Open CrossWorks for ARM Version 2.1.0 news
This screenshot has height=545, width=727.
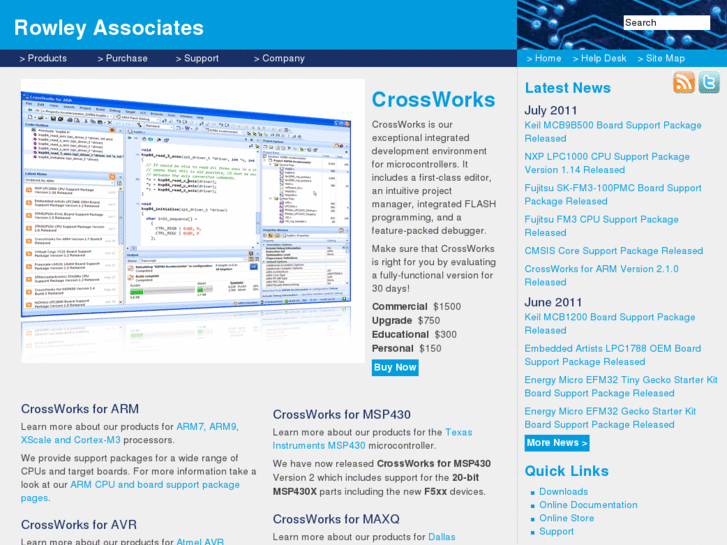point(601,276)
